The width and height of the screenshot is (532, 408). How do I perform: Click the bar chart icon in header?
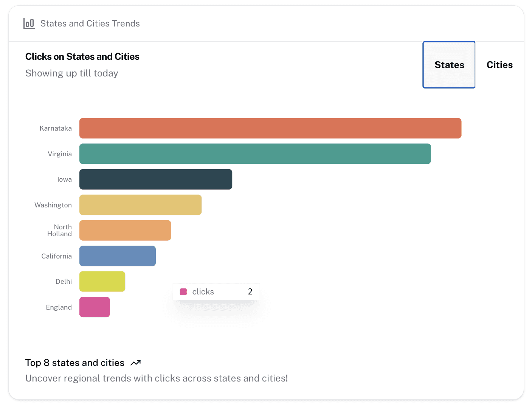[x=29, y=23]
